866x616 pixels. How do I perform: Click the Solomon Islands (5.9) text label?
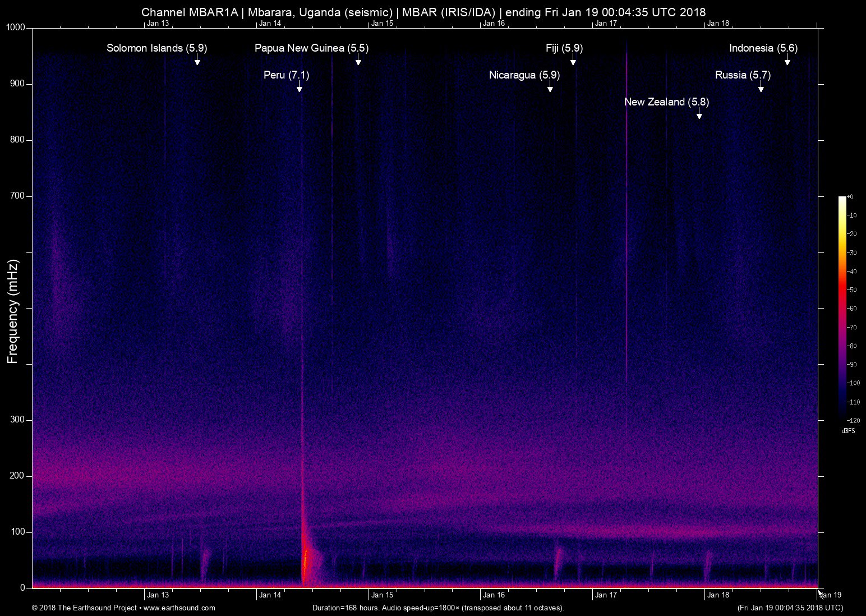(x=156, y=48)
